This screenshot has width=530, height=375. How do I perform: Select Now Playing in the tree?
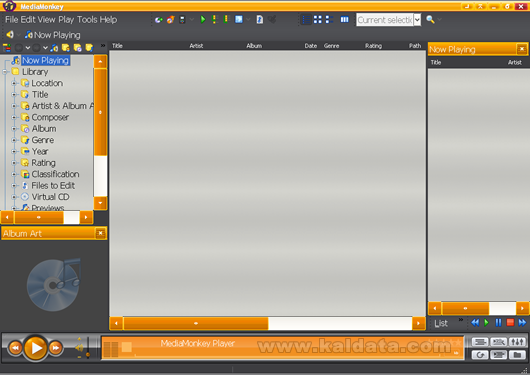(46, 60)
